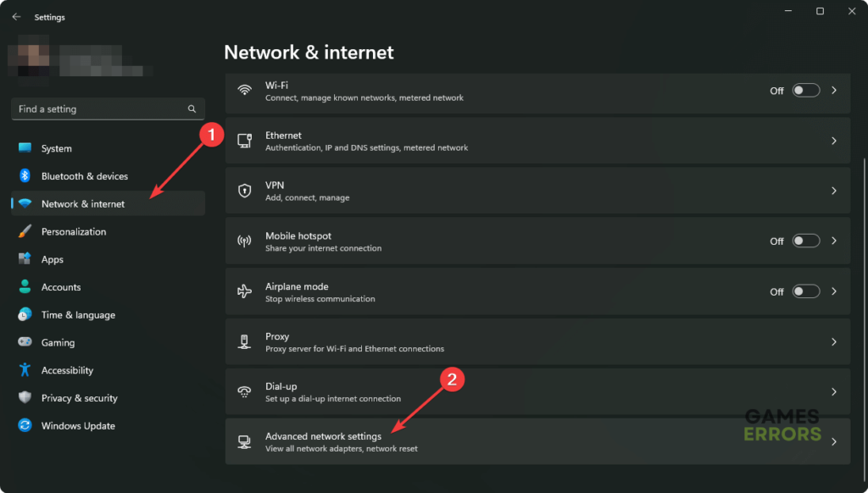Click the Bluetooth & devices sidebar icon
Screen dimensions: 868x493
[23, 175]
